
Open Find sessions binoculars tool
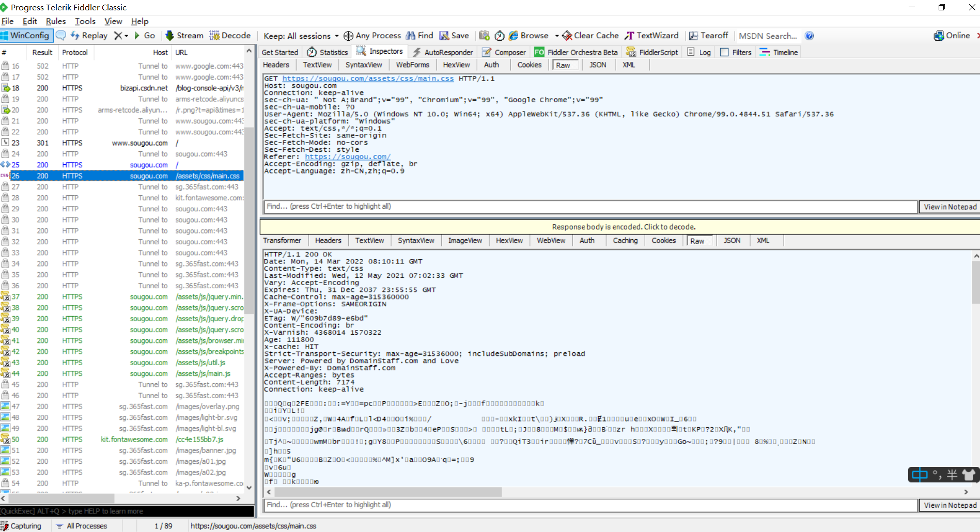pos(419,36)
